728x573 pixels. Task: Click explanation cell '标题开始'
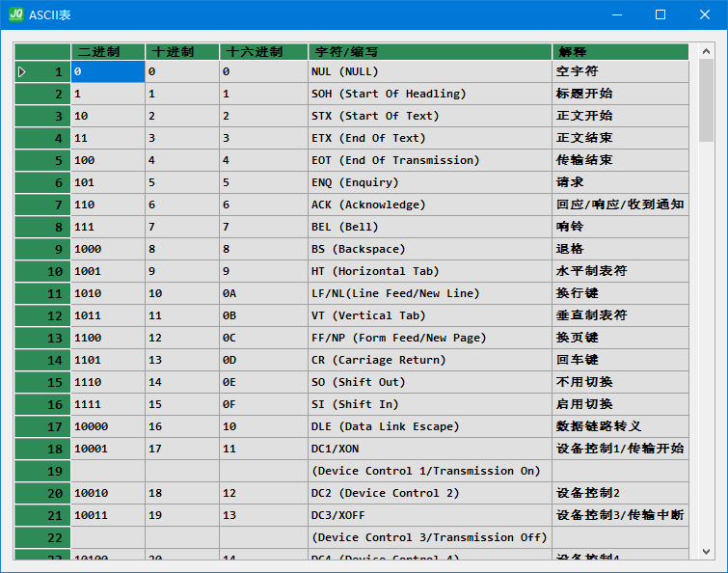pos(620,94)
